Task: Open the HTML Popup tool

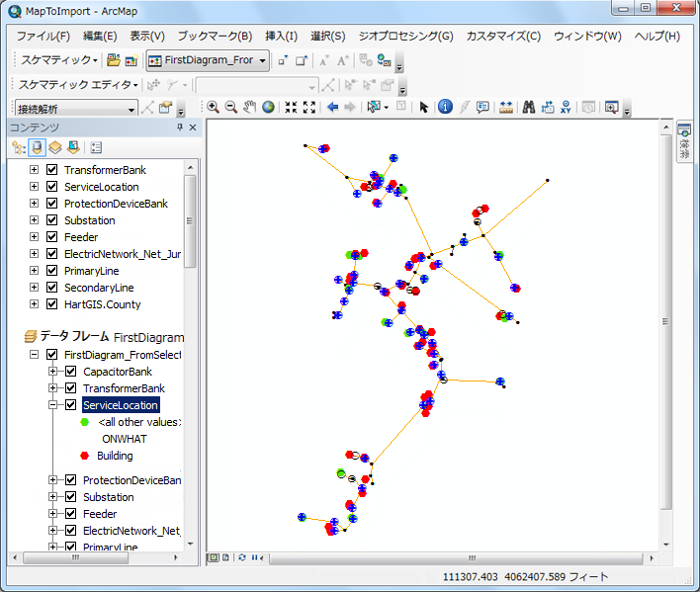Action: click(x=482, y=107)
